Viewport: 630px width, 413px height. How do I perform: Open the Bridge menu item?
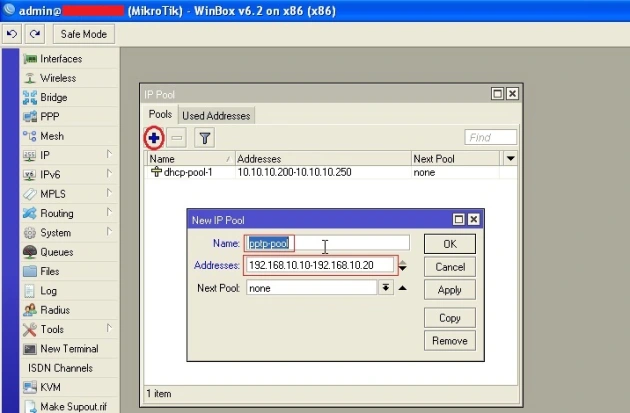point(53,97)
